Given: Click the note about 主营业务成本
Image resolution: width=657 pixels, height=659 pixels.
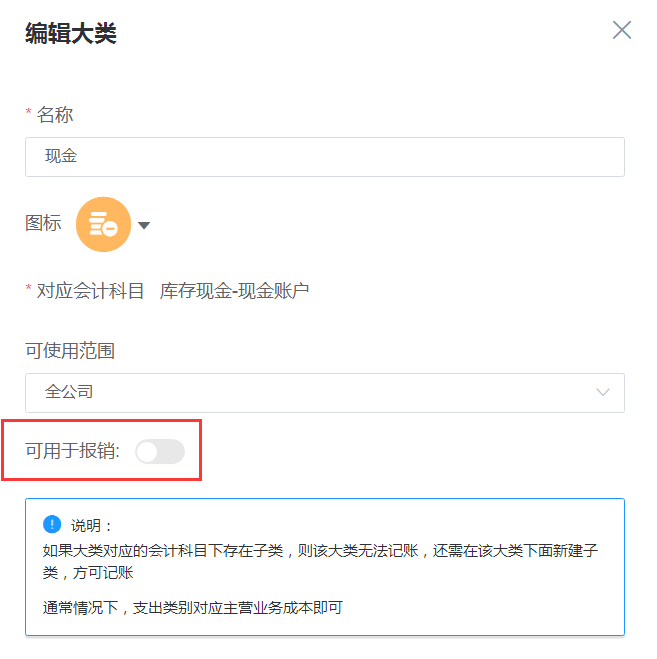Looking at the screenshot, I should pyautogui.click(x=193, y=608).
